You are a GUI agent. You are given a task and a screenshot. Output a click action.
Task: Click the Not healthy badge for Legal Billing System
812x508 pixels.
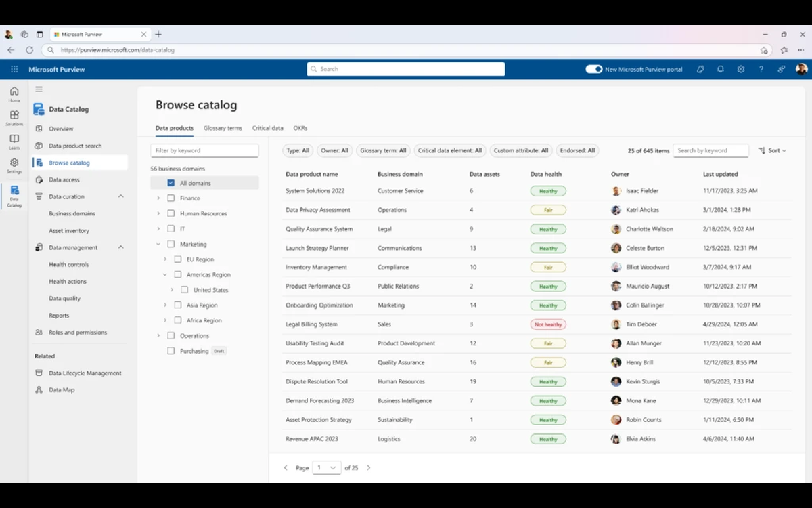pos(548,324)
